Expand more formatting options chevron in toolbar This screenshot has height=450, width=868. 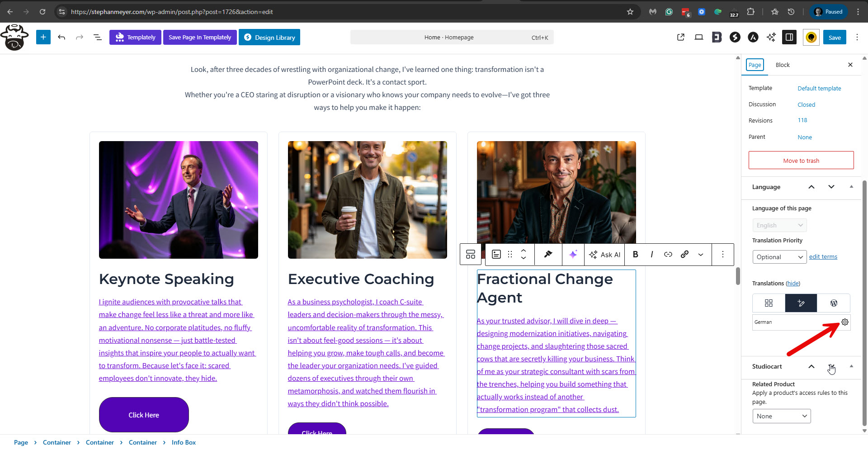(x=701, y=255)
